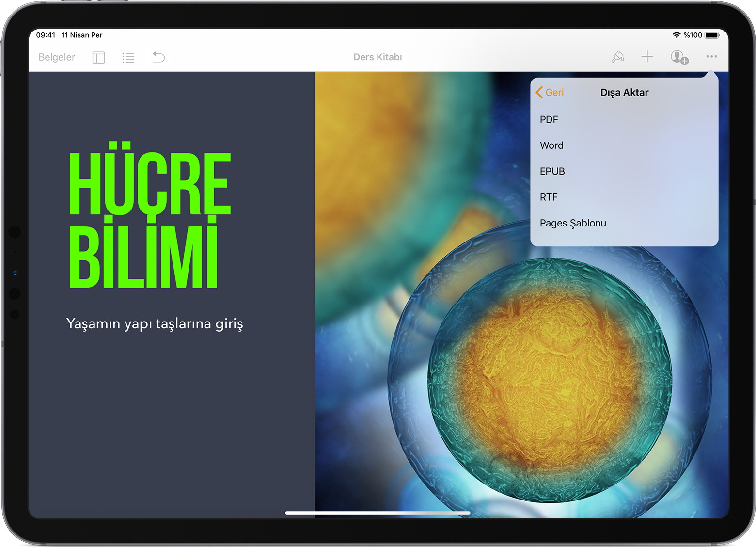This screenshot has height=548, width=756.
Task: Open the Collaborate add-people icon
Action: pyautogui.click(x=679, y=57)
